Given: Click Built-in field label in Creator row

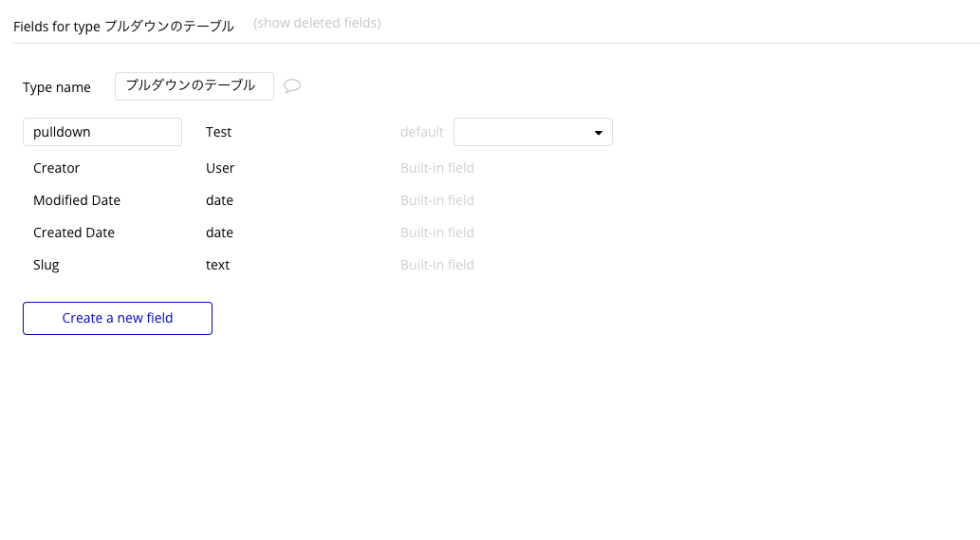Looking at the screenshot, I should coord(436,168).
